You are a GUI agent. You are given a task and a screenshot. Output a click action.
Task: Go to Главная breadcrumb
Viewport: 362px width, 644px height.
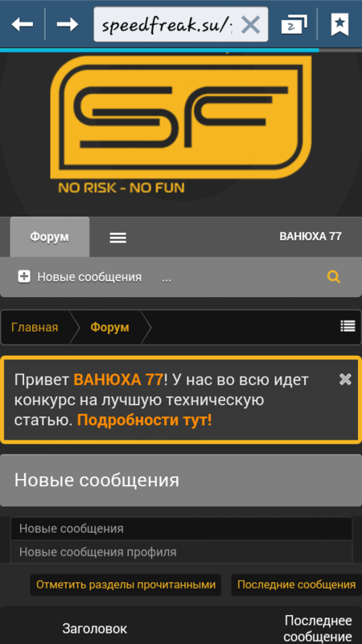(x=35, y=328)
